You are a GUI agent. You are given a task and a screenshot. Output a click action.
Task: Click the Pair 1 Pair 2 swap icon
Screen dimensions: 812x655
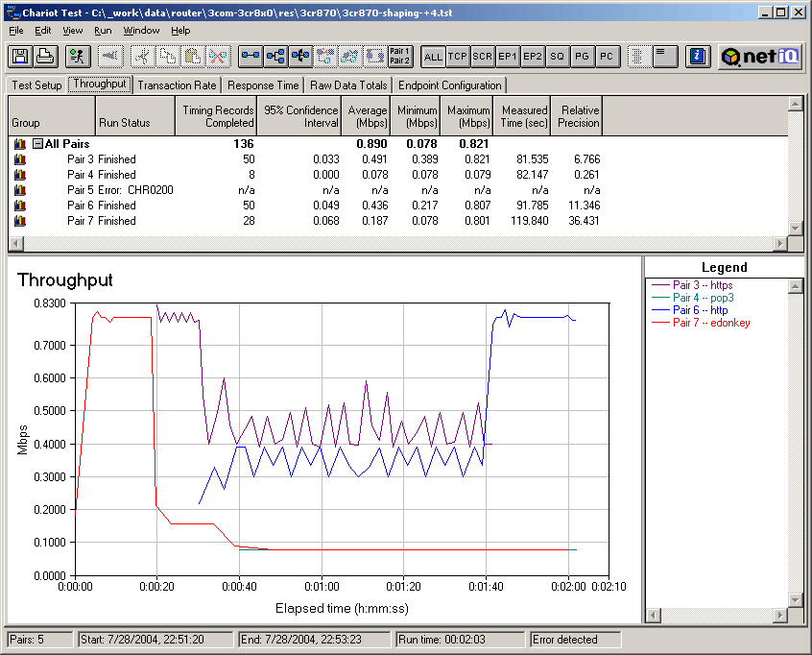(400, 57)
